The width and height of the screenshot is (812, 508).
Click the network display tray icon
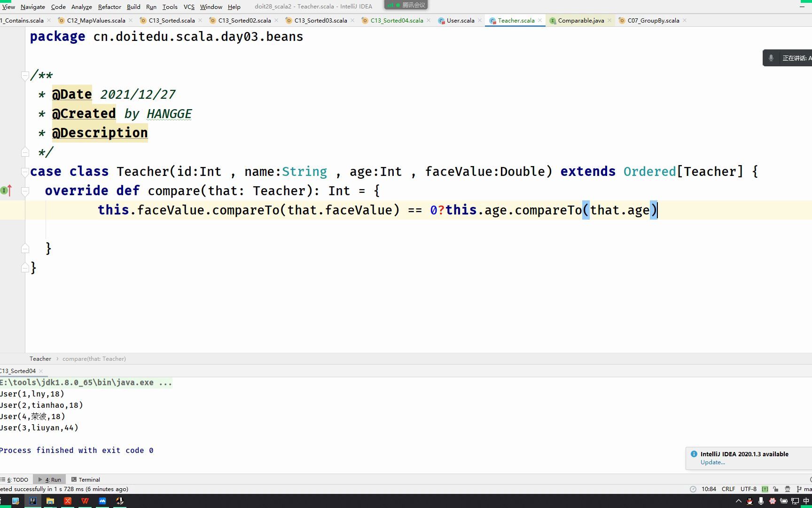click(x=795, y=501)
